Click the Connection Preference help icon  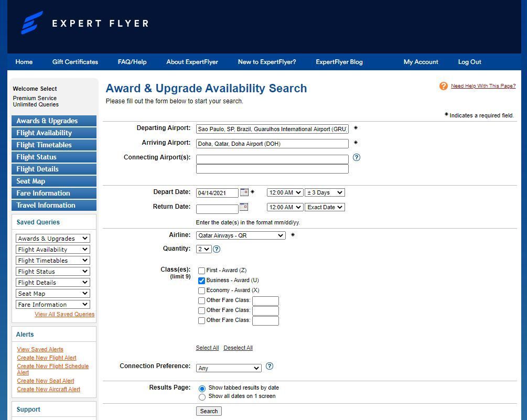269,366
